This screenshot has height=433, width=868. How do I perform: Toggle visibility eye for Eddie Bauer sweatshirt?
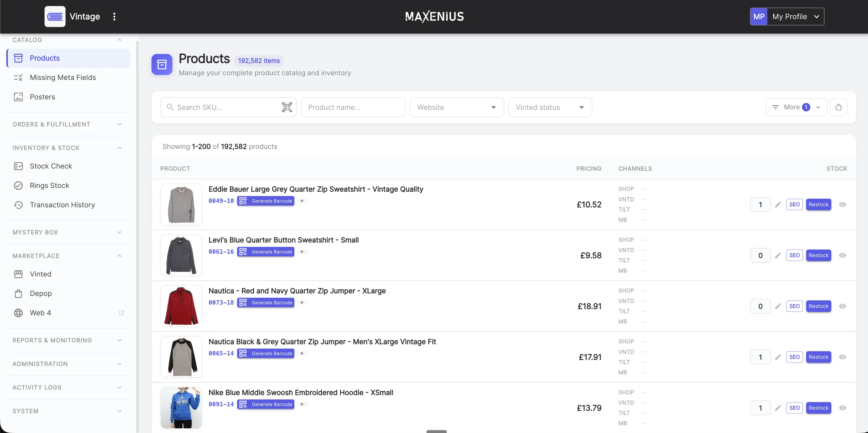[x=842, y=204]
